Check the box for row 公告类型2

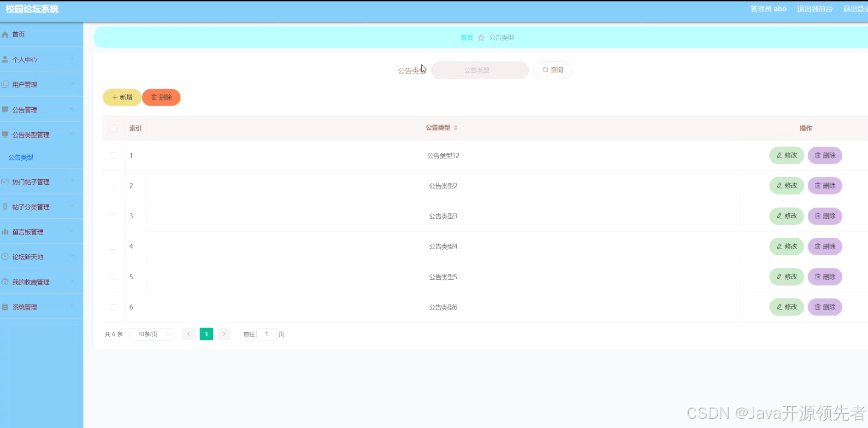pos(113,186)
